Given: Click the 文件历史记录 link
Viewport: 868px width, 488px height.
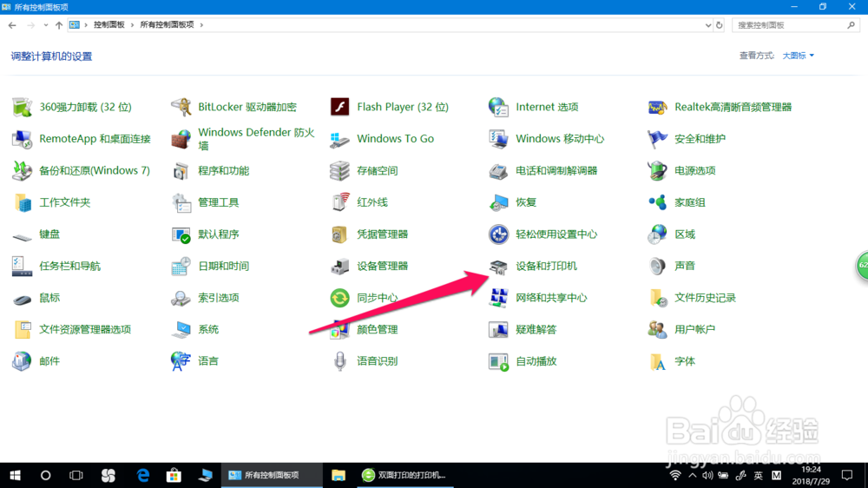Looking at the screenshot, I should pyautogui.click(x=705, y=298).
